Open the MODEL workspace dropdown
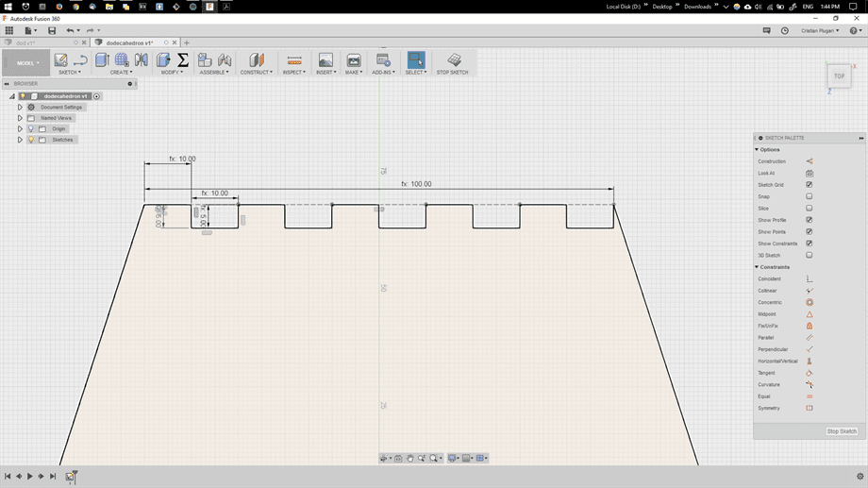This screenshot has height=488, width=868. (26, 63)
